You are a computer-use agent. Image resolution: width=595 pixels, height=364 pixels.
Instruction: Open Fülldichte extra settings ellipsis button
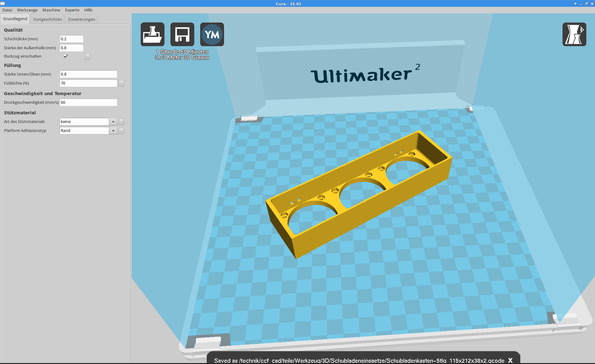(x=121, y=83)
